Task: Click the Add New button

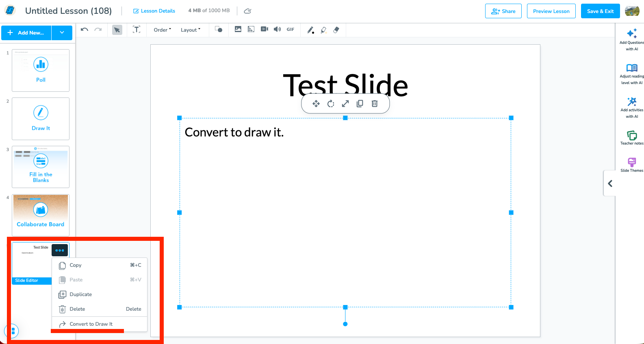Action: point(26,32)
